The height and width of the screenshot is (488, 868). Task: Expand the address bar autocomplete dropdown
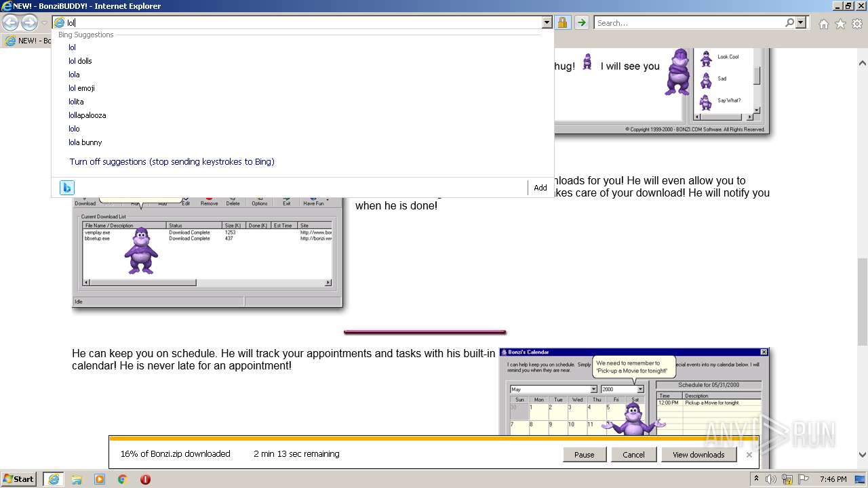tap(547, 22)
